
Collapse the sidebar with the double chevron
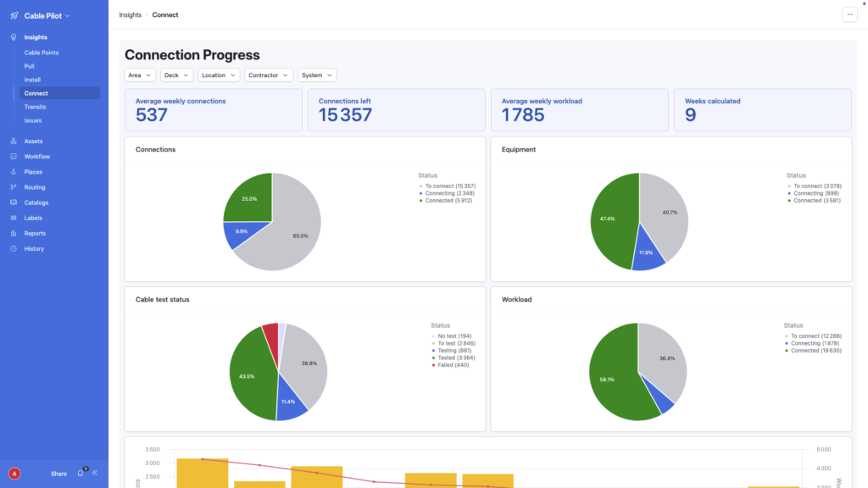95,474
